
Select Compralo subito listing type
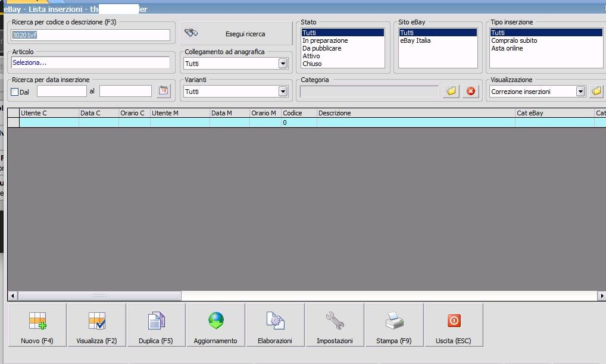(546, 40)
